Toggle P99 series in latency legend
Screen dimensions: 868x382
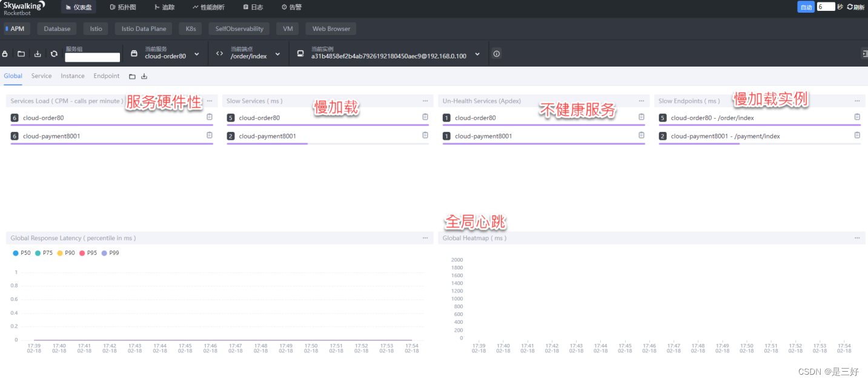110,253
